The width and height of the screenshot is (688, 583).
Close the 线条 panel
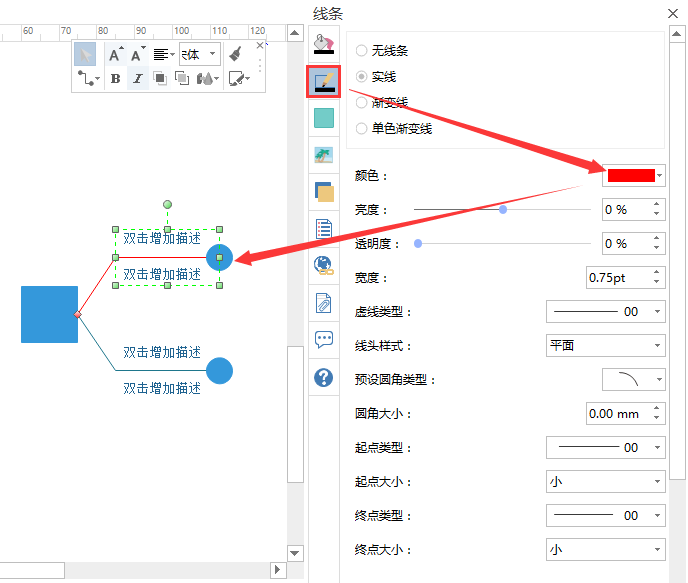click(x=673, y=14)
